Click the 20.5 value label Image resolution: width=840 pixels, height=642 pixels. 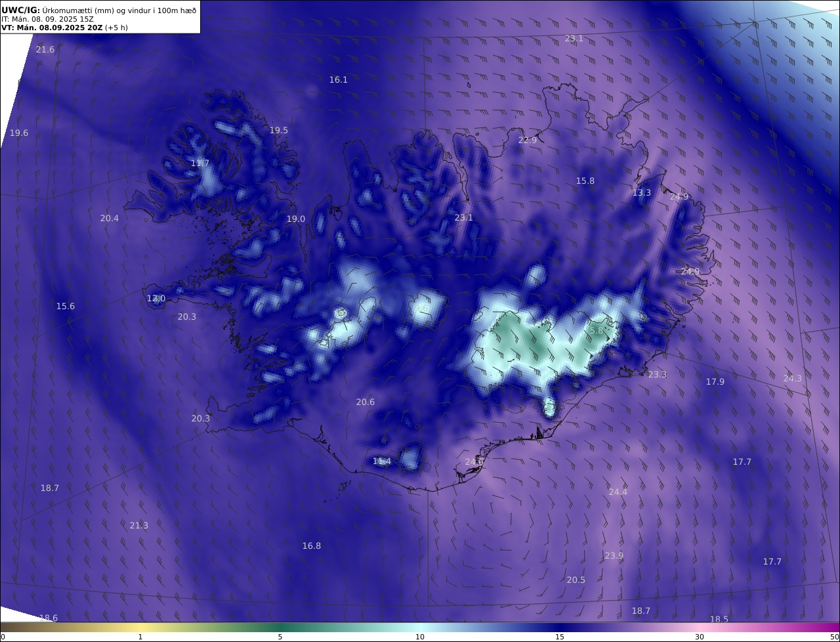click(x=576, y=580)
